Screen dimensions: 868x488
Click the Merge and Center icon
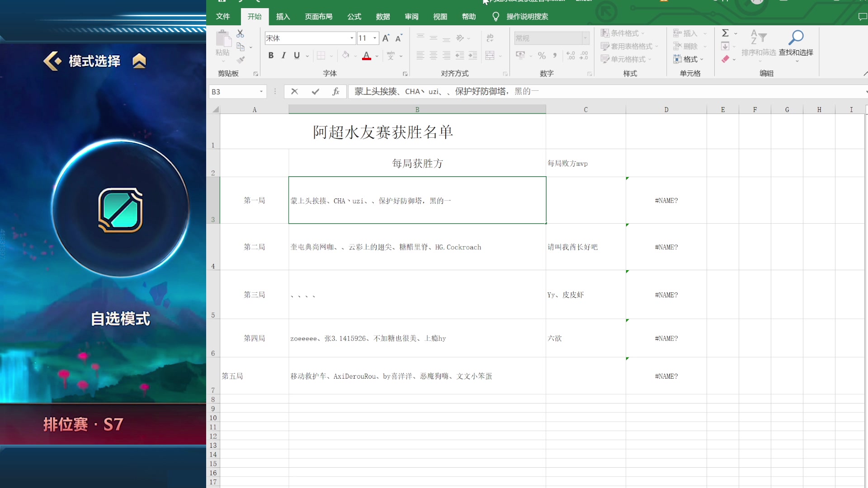point(491,55)
